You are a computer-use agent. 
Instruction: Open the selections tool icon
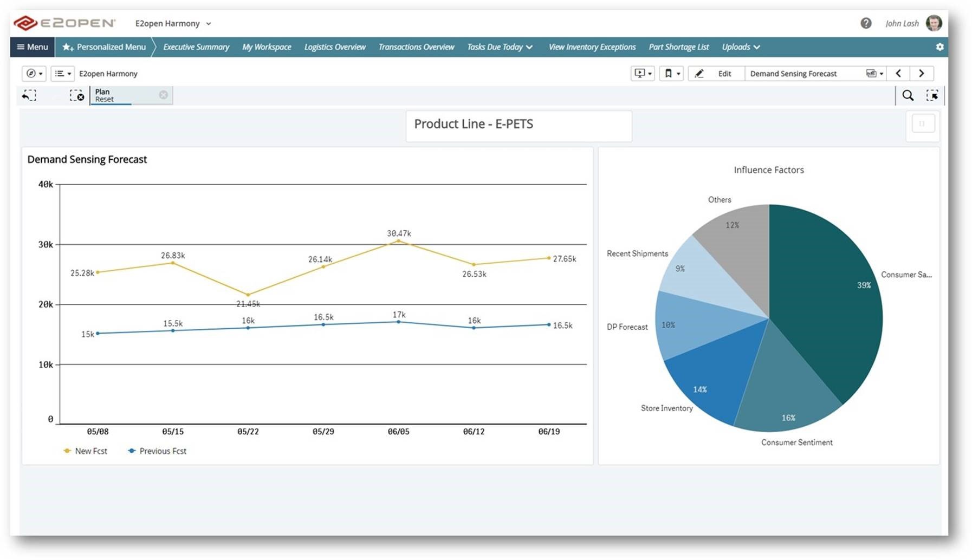click(932, 96)
